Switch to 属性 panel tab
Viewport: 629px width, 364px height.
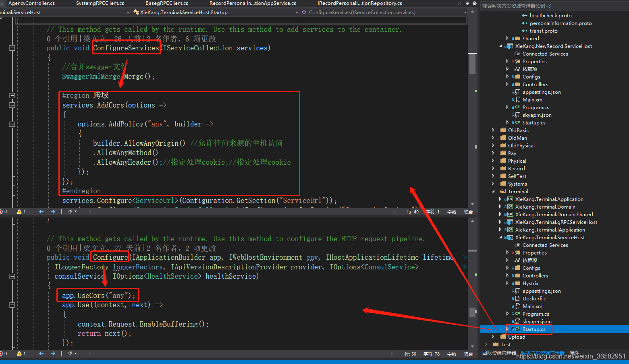574,353
